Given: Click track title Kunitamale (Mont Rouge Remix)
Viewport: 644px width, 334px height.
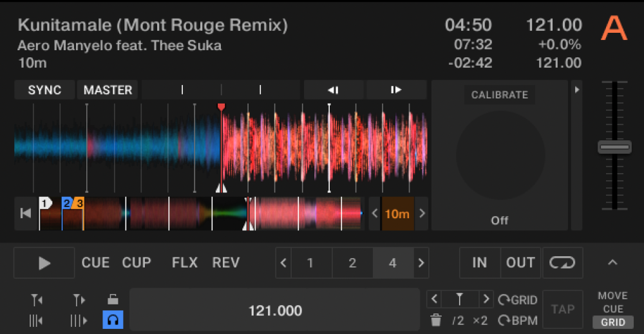Looking at the screenshot, I should (x=153, y=26).
